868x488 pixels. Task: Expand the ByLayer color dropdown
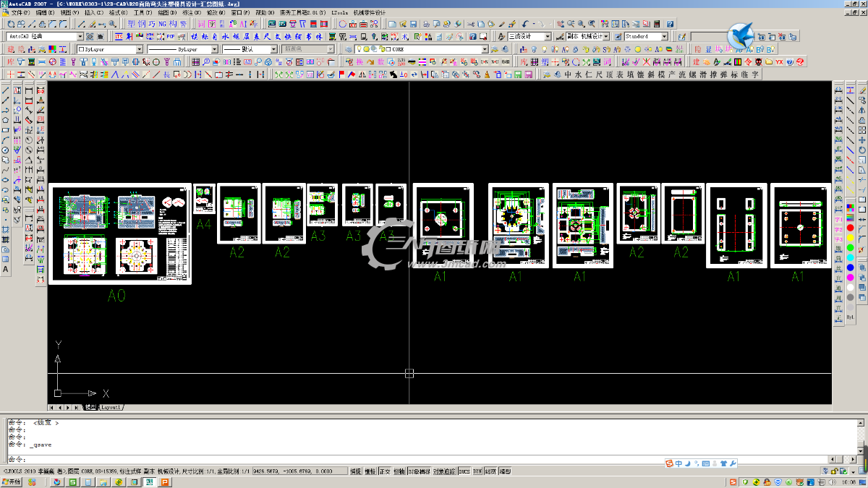coord(110,49)
